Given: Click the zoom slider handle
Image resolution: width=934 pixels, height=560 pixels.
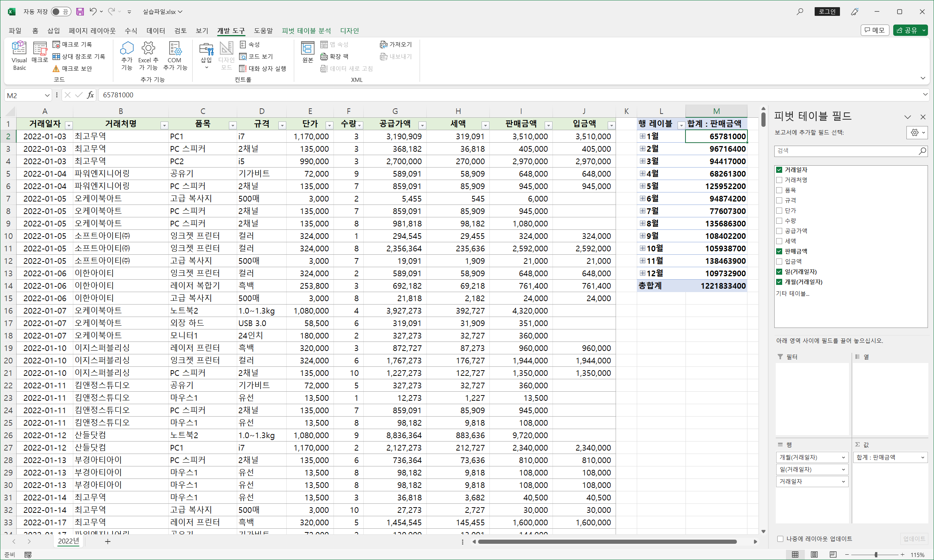Looking at the screenshot, I should point(875,554).
